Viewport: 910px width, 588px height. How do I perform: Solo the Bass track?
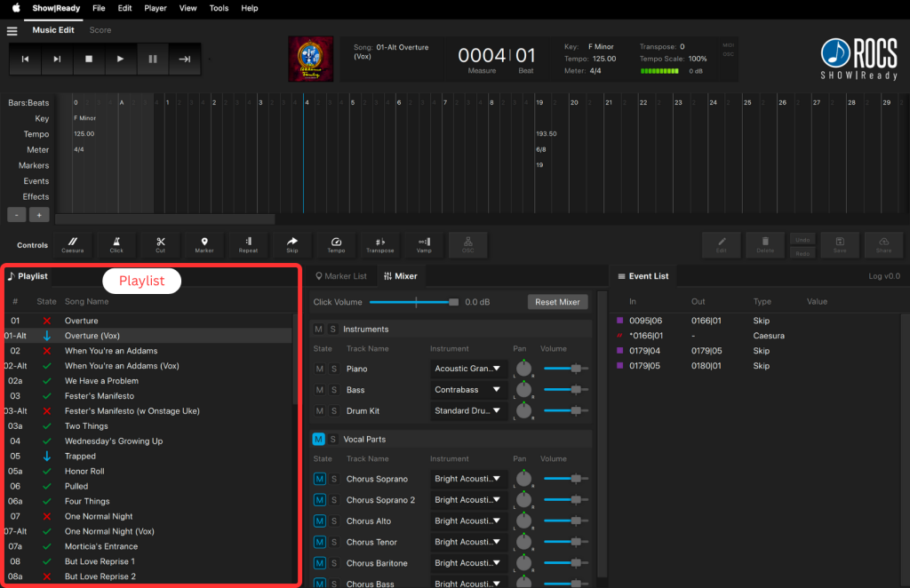coord(334,390)
